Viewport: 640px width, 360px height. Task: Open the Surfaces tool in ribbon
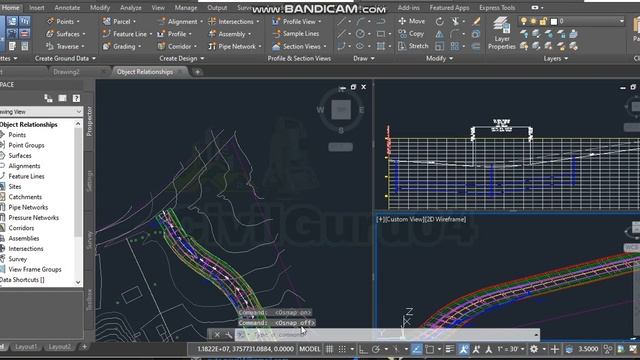(65, 34)
